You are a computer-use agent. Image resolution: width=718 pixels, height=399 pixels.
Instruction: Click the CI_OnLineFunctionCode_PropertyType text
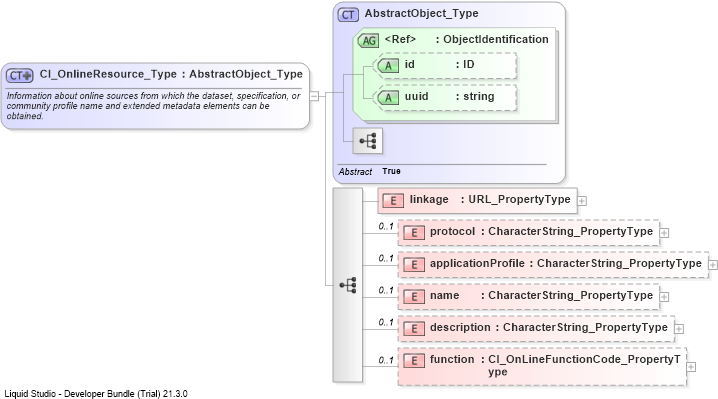pos(584,366)
